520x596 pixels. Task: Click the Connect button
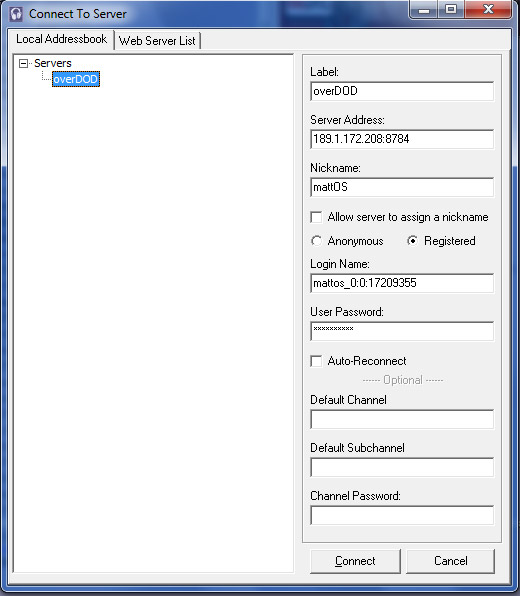coord(355,561)
